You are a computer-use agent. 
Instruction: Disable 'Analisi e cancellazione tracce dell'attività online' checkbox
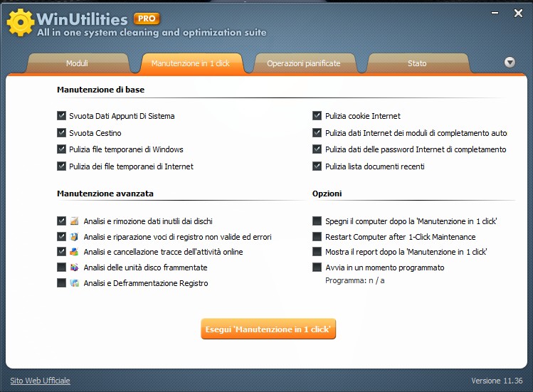point(61,252)
